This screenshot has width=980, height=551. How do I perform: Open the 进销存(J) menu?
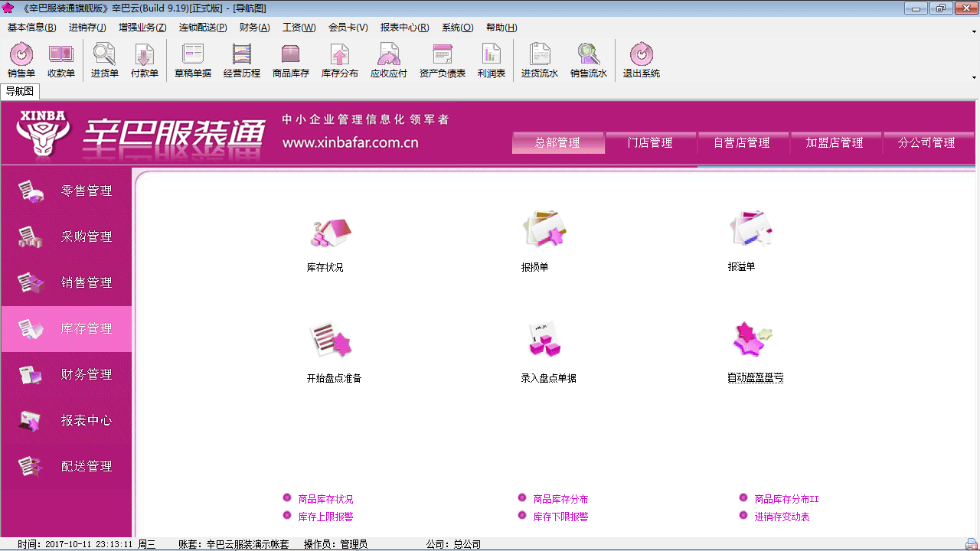[x=87, y=28]
